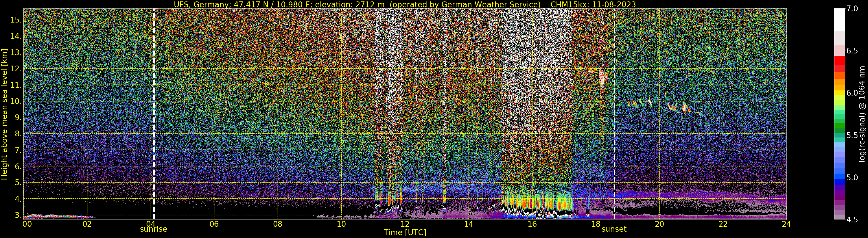868x238 pixels.
Task: Click the white top segment of the colorbar
Action: pyautogui.click(x=839, y=20)
